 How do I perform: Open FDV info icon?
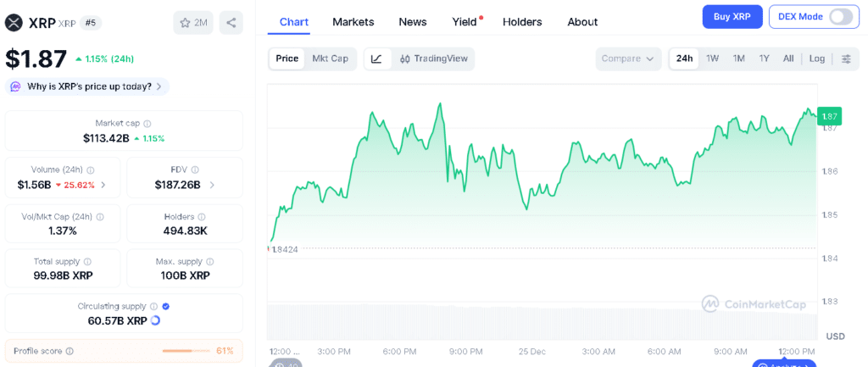pos(195,170)
